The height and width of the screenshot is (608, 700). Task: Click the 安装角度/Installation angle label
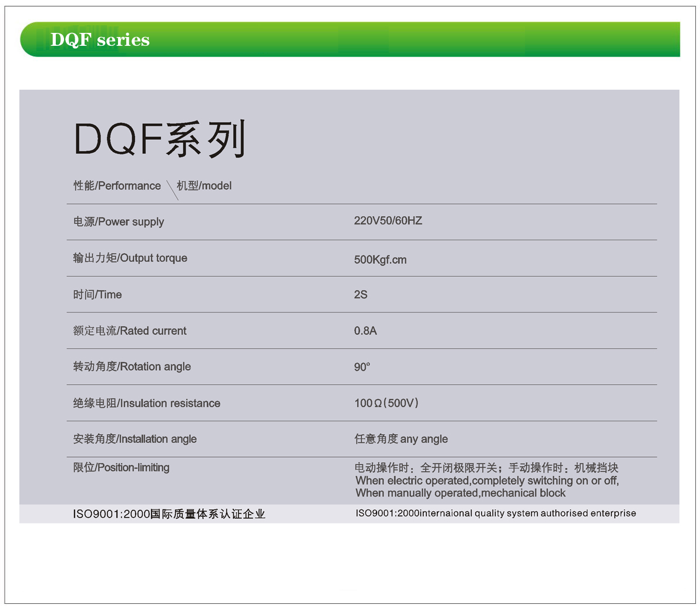coord(134,439)
